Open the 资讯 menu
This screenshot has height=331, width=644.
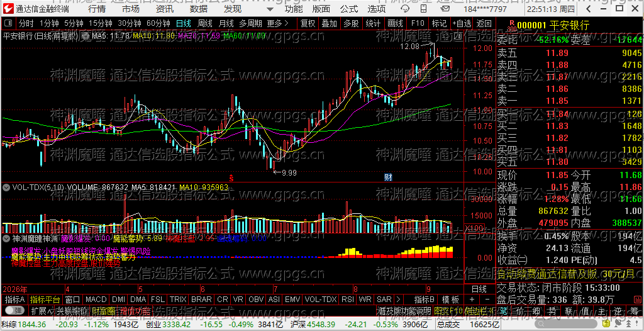(165, 9)
